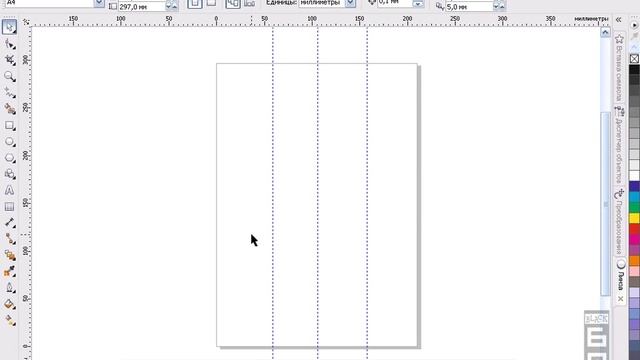The width and height of the screenshot is (640, 360).
Task: Pick the black color swatch
Action: [634, 70]
